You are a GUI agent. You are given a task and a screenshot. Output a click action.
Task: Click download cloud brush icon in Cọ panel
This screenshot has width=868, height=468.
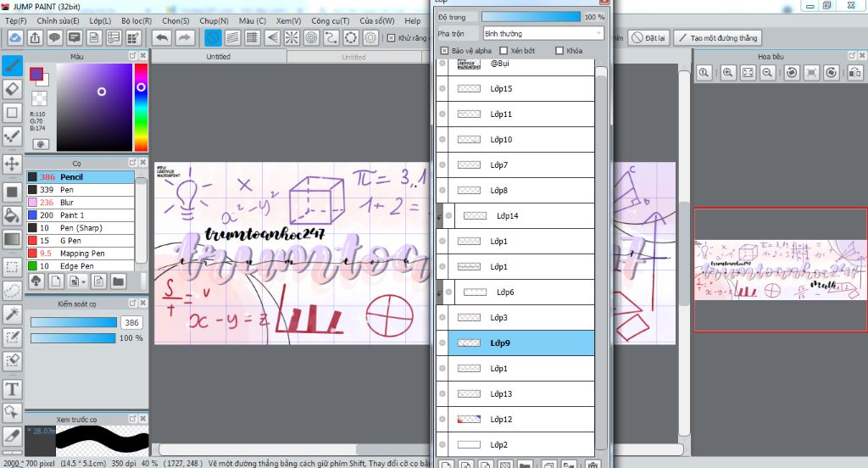[36, 281]
